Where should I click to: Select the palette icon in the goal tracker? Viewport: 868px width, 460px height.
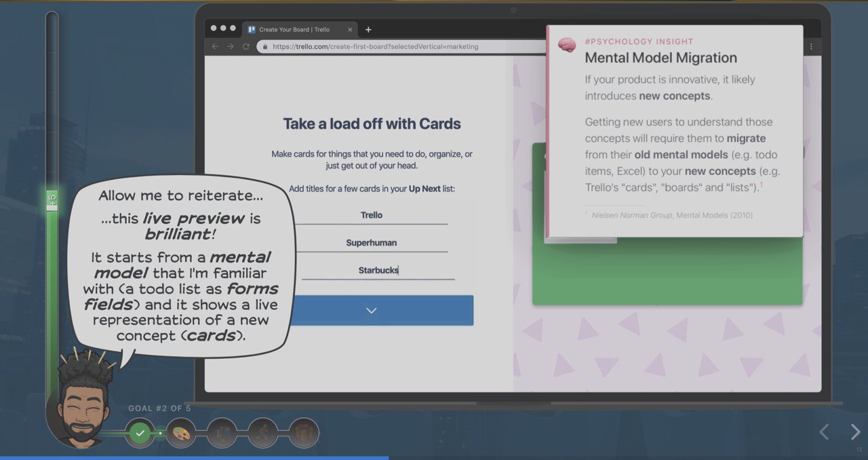[181, 432]
